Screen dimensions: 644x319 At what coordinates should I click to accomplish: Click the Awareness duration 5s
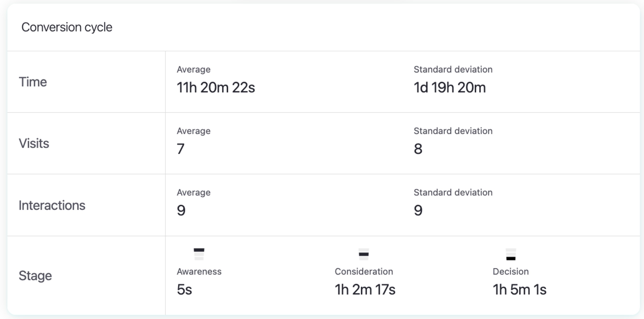click(184, 289)
